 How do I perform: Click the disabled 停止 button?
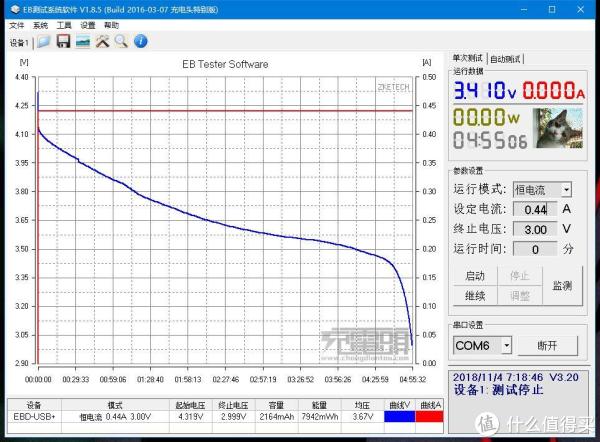click(519, 276)
